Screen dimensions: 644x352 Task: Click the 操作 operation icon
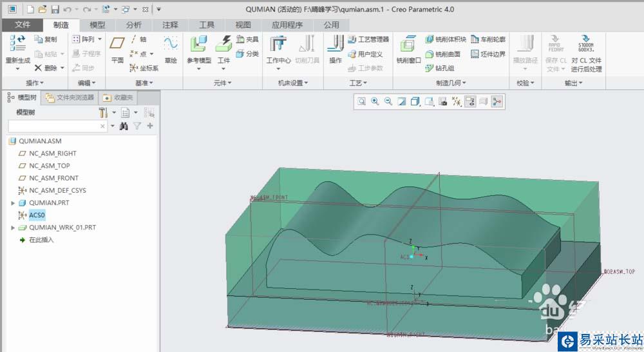[x=336, y=44]
